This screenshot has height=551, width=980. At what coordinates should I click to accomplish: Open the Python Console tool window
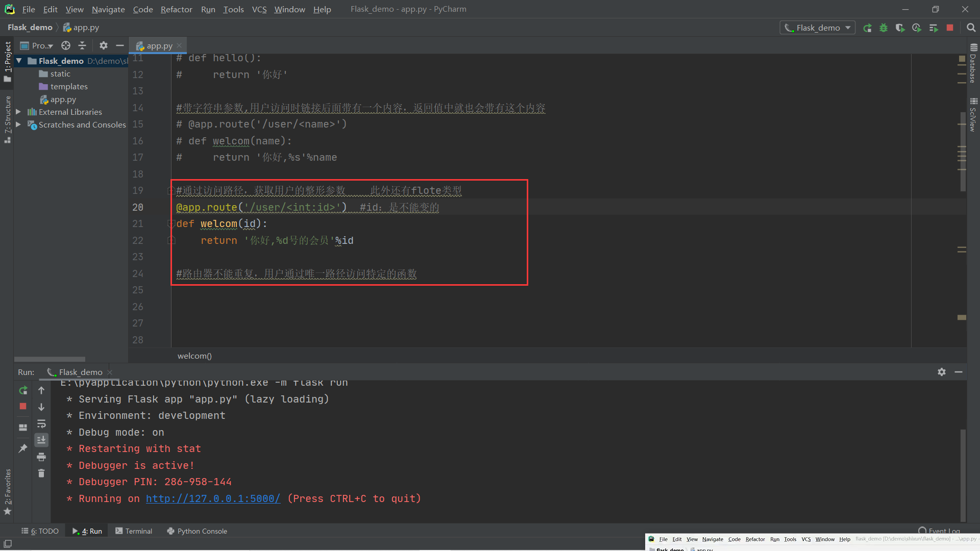197,531
